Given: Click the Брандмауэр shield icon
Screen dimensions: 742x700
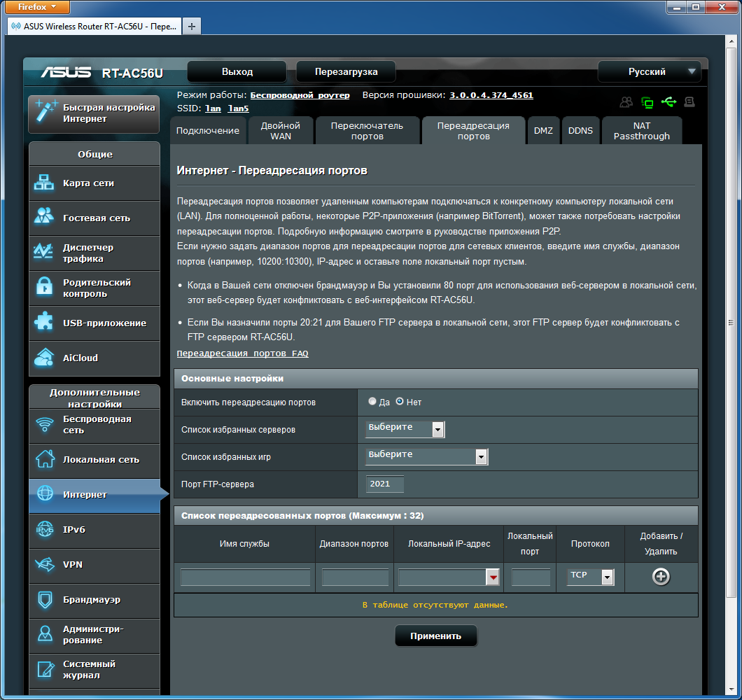Looking at the screenshot, I should point(45,599).
